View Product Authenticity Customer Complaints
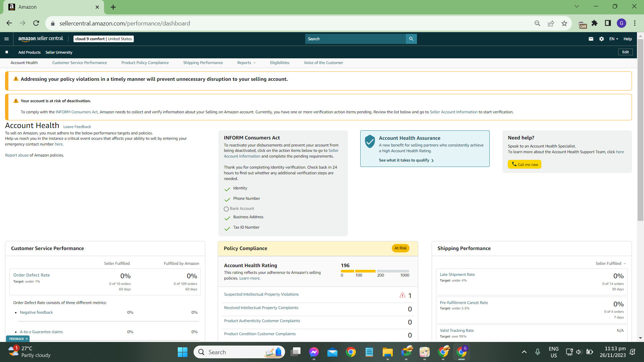The height and width of the screenshot is (362, 644). (x=262, y=321)
